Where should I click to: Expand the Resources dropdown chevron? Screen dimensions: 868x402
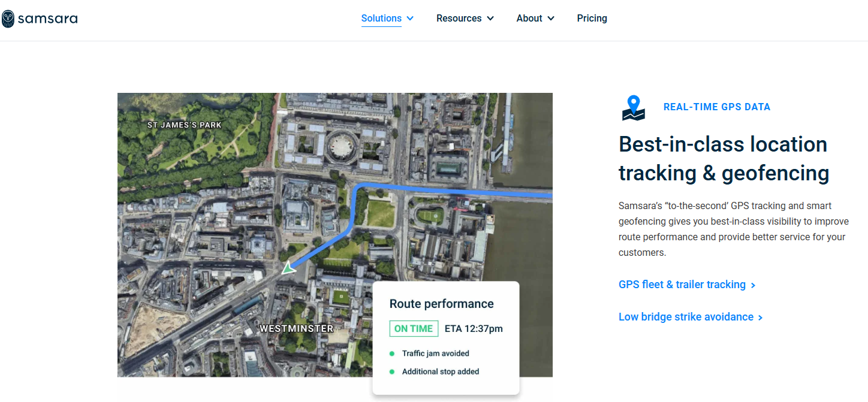point(490,19)
